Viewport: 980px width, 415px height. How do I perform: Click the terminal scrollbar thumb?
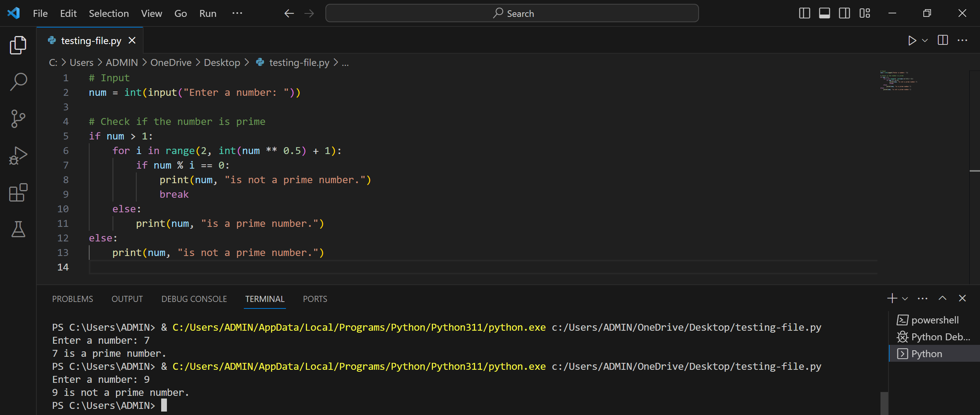point(884,403)
